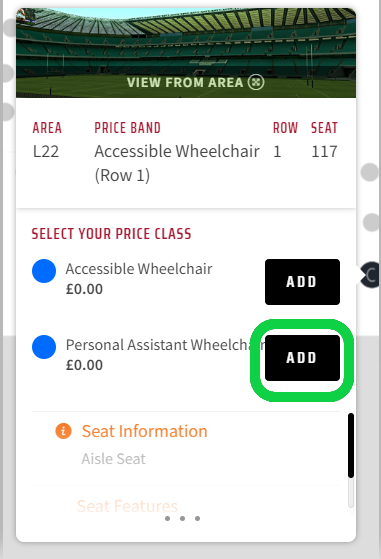Select the grey seat dot right of seat 117
The width and height of the screenshot is (381, 559).
coord(370,172)
